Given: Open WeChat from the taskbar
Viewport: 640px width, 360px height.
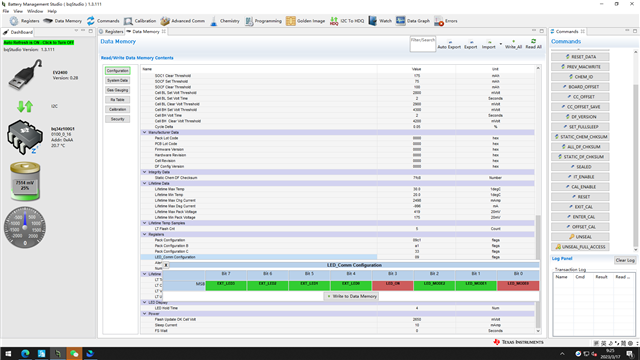Looking at the screenshot, I should click(x=74, y=353).
